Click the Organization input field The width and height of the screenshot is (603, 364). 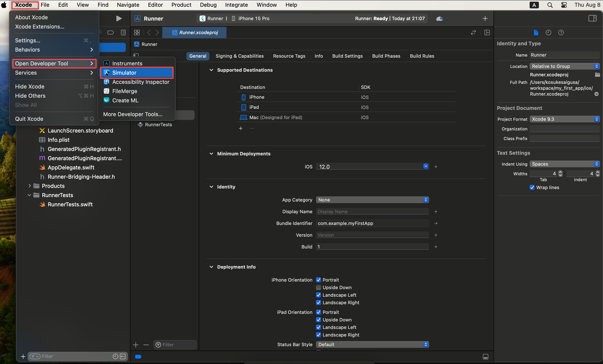[x=564, y=129]
